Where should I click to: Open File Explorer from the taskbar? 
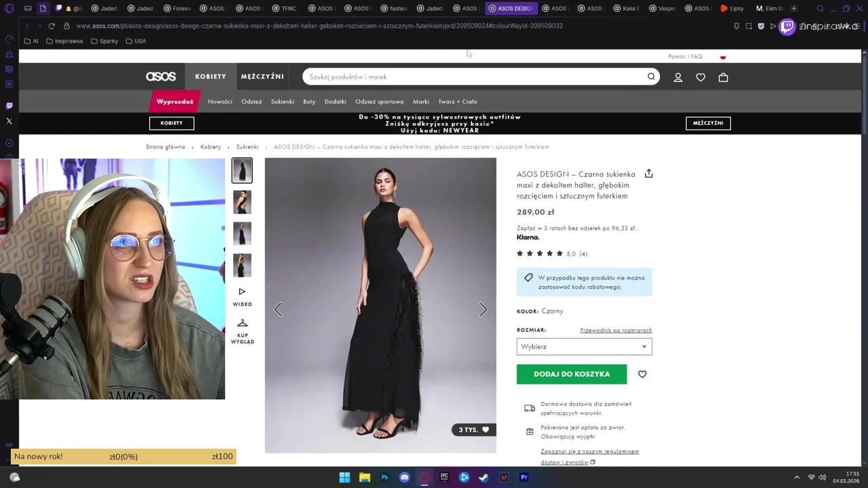[364, 477]
